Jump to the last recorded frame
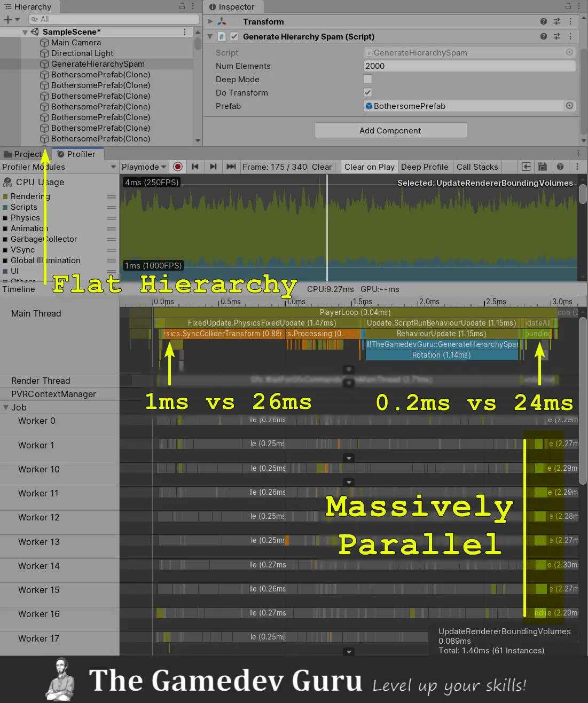This screenshot has width=588, height=703. coord(231,167)
